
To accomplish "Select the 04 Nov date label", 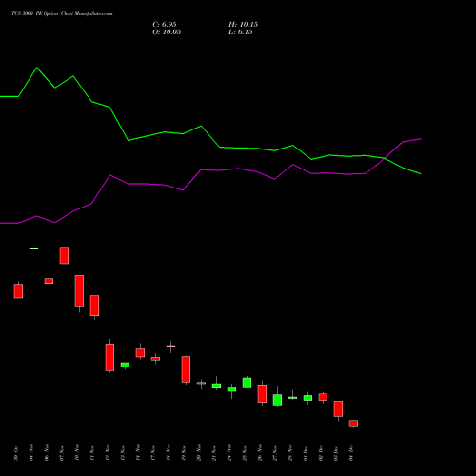I will tap(31, 453).
